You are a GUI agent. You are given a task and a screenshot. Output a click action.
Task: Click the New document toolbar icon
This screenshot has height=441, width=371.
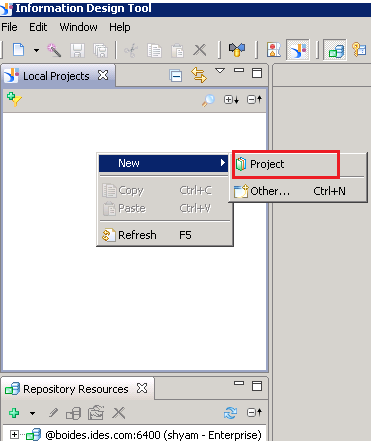click(19, 50)
